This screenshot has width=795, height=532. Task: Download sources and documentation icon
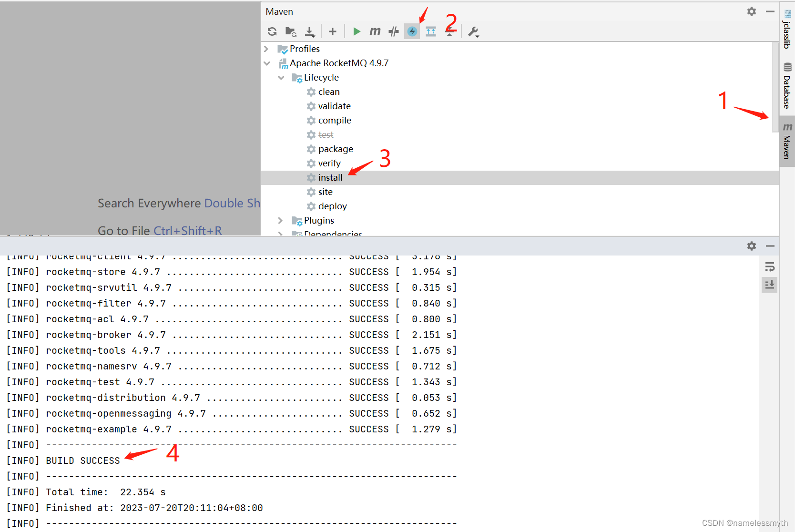(310, 31)
